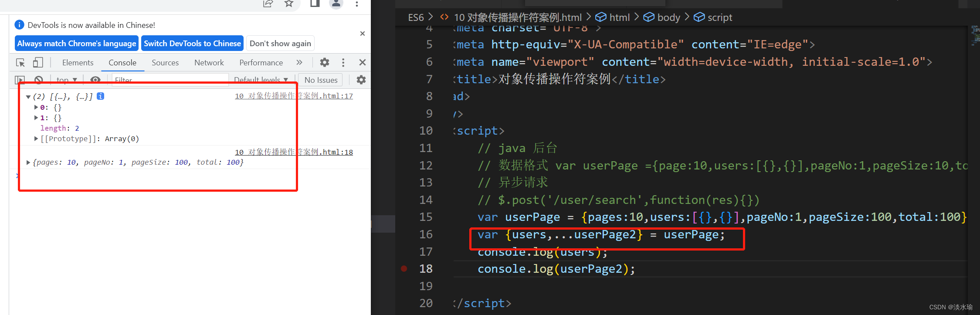
Task: Click the editor minimap at top right
Action: pyautogui.click(x=974, y=36)
